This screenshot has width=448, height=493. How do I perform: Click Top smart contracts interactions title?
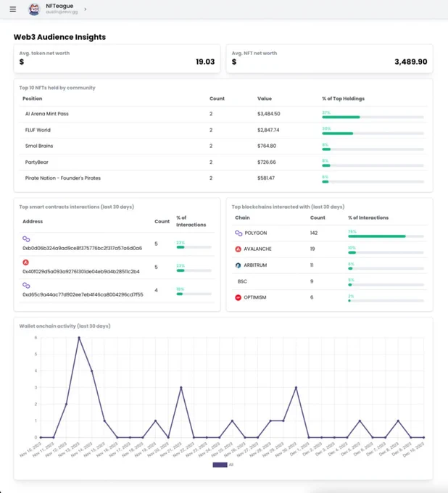76,207
